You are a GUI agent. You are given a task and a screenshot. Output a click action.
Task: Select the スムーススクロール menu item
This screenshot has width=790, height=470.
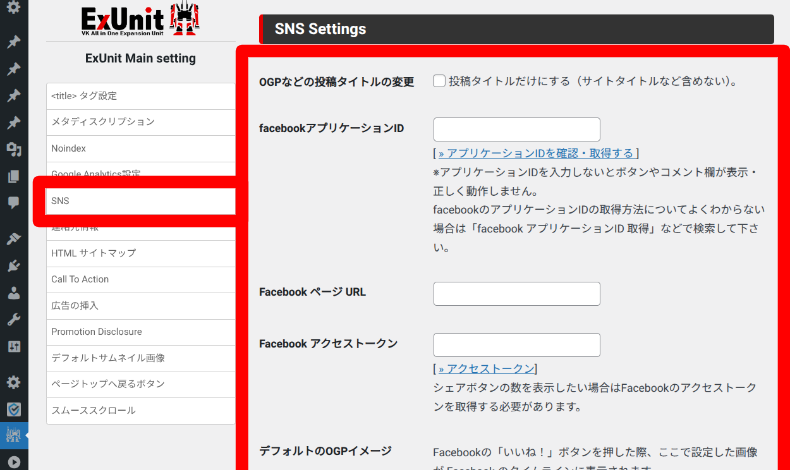click(141, 410)
